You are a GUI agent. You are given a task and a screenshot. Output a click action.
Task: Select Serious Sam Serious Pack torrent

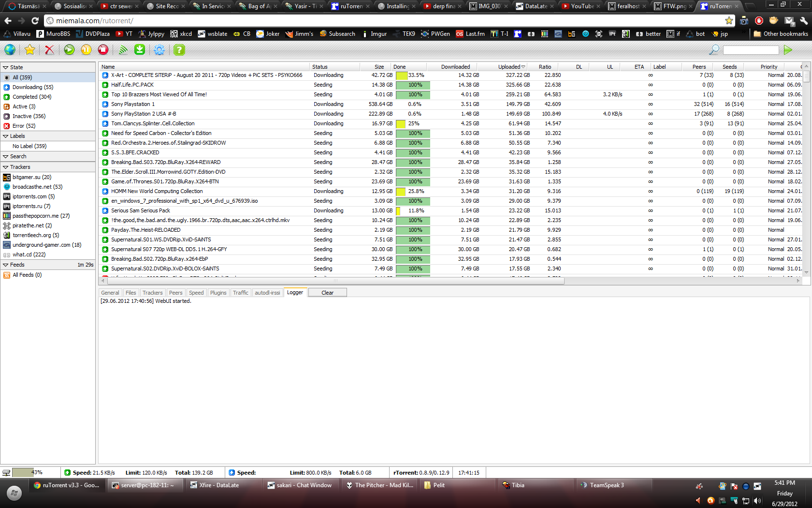451,210
